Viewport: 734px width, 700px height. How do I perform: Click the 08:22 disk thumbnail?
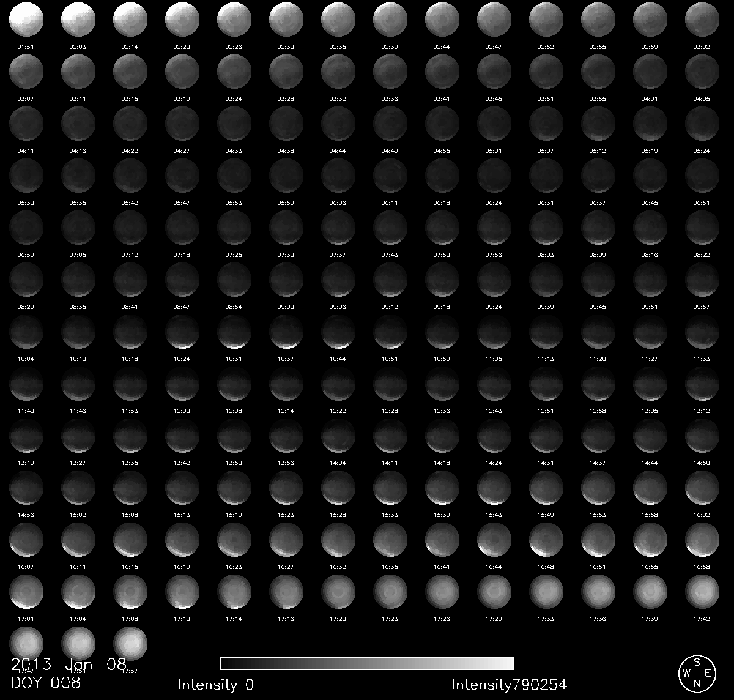(702, 228)
